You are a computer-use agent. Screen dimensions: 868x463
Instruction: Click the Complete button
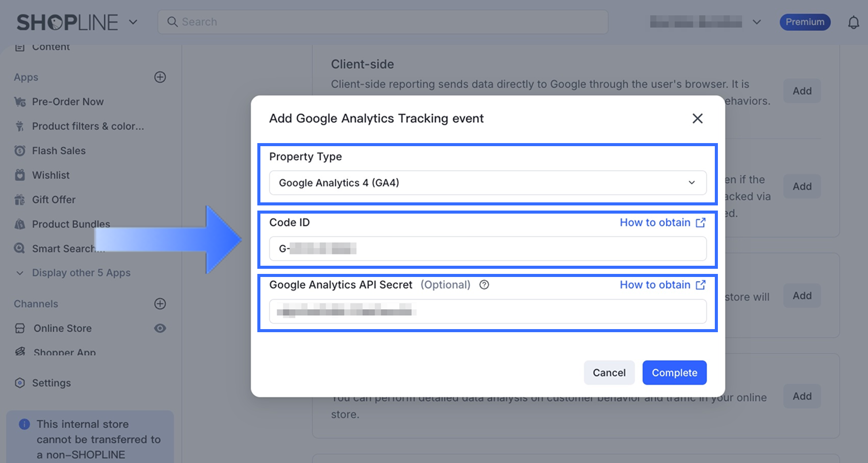point(674,373)
